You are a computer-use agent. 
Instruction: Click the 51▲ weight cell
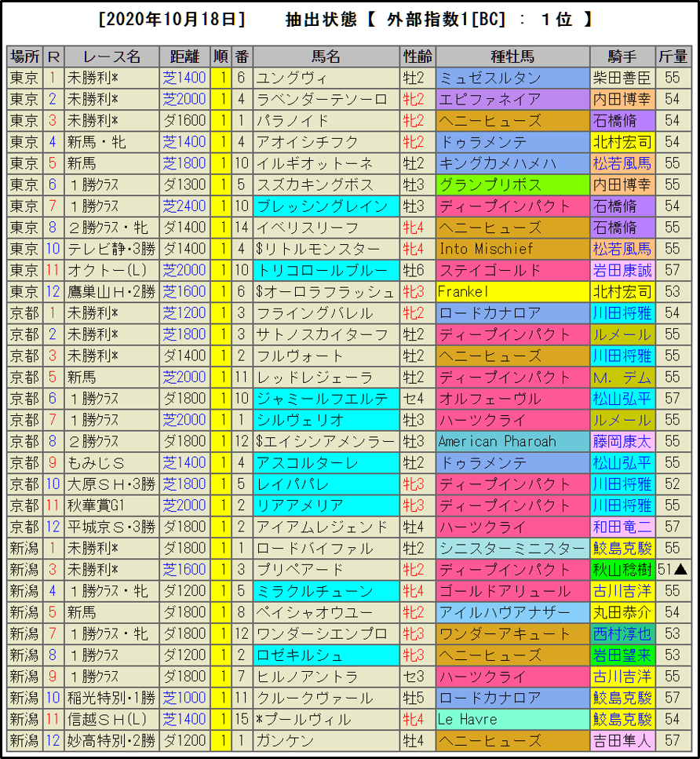coord(673,570)
